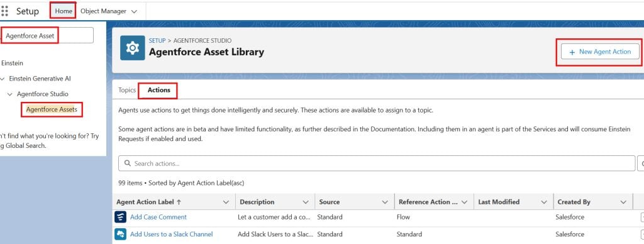
Task: Click Flow in the Add Case Comment row
Action: (403, 217)
